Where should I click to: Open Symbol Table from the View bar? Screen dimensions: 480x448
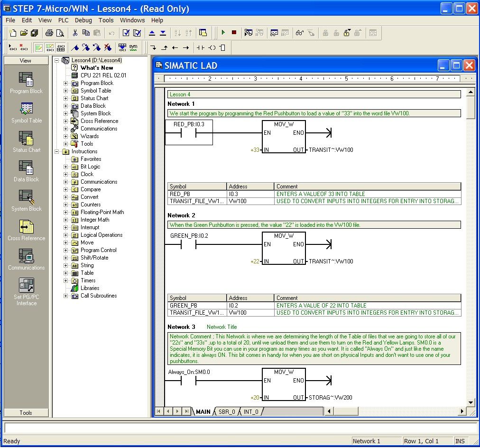27,113
